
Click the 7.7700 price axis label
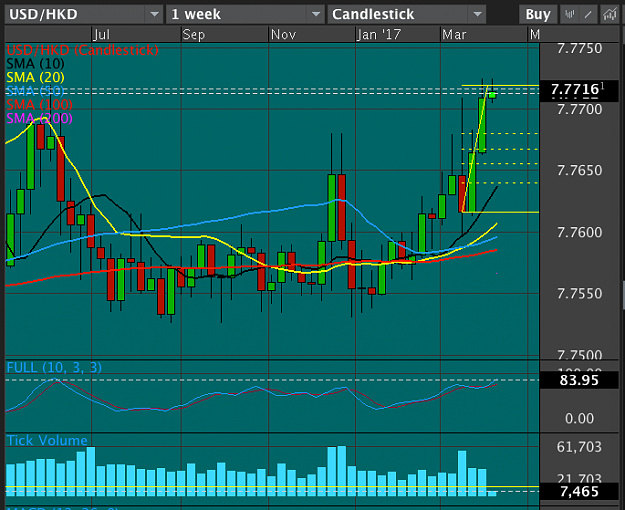pyautogui.click(x=579, y=109)
